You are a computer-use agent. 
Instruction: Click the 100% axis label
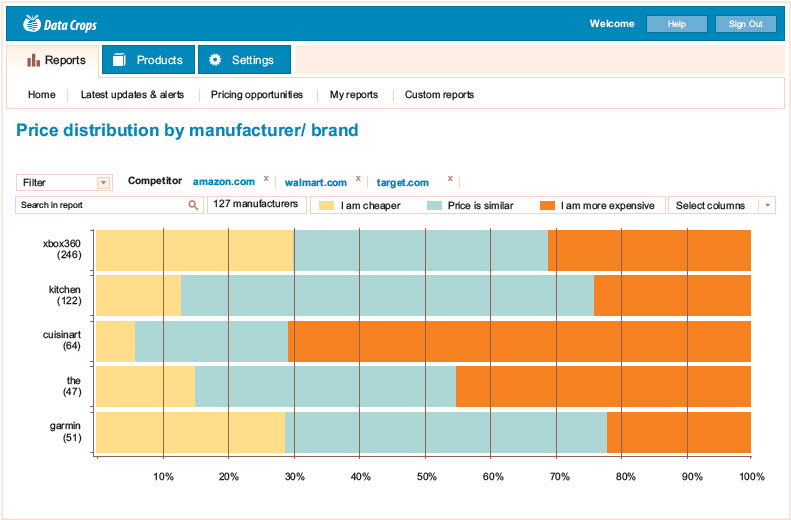[x=752, y=477]
